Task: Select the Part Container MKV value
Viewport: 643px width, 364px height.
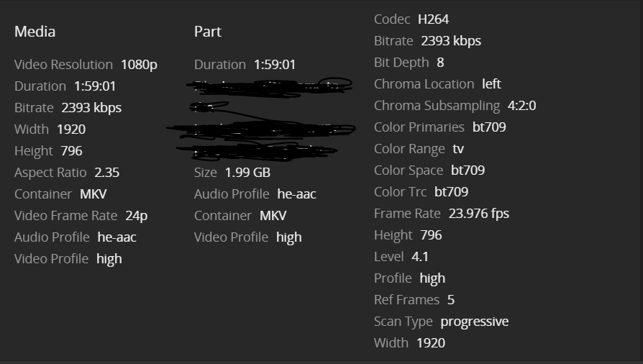Action: tap(273, 216)
